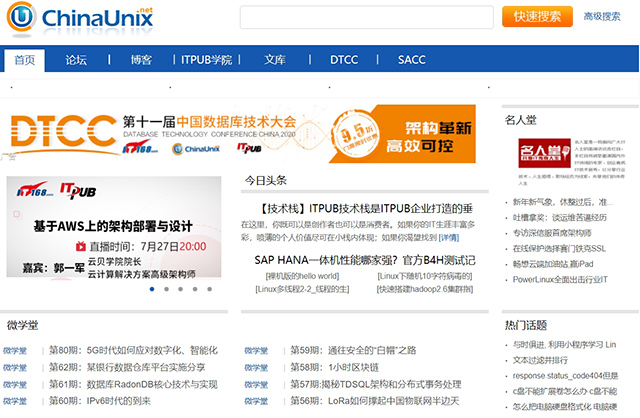Select the 首页 tab
Screen dimensions: 640x418
(x=24, y=60)
